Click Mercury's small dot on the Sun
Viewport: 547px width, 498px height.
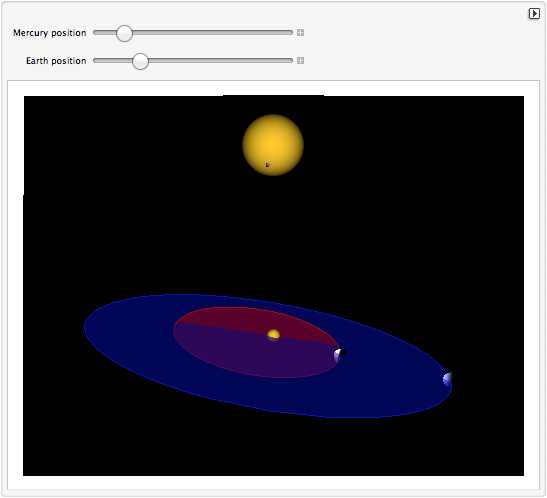(x=268, y=165)
